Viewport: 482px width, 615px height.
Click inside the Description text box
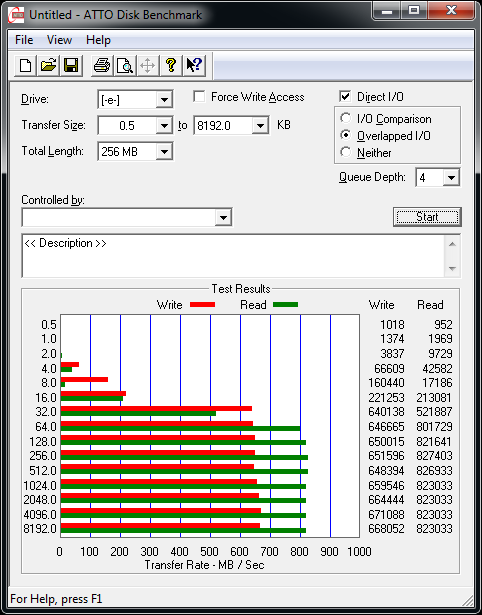point(233,256)
